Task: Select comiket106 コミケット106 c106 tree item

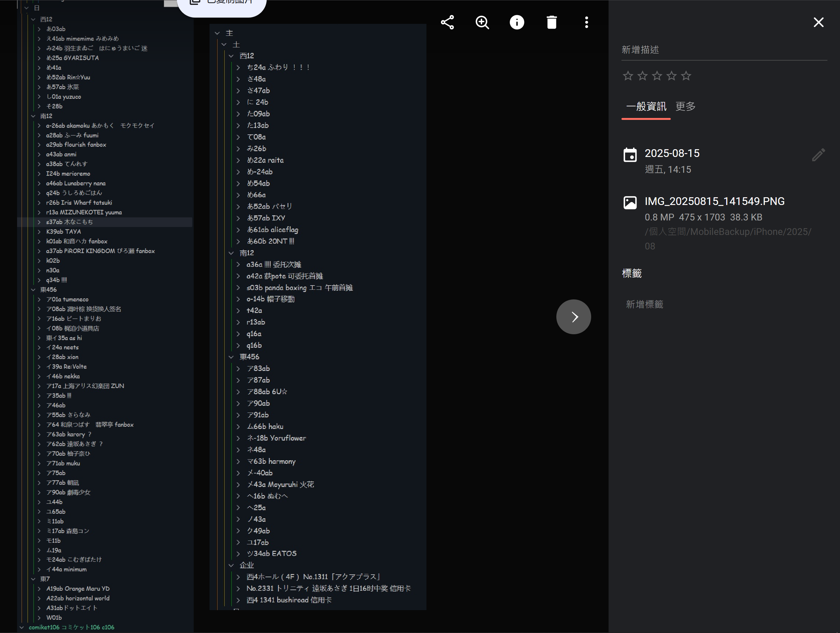Action: point(71,627)
